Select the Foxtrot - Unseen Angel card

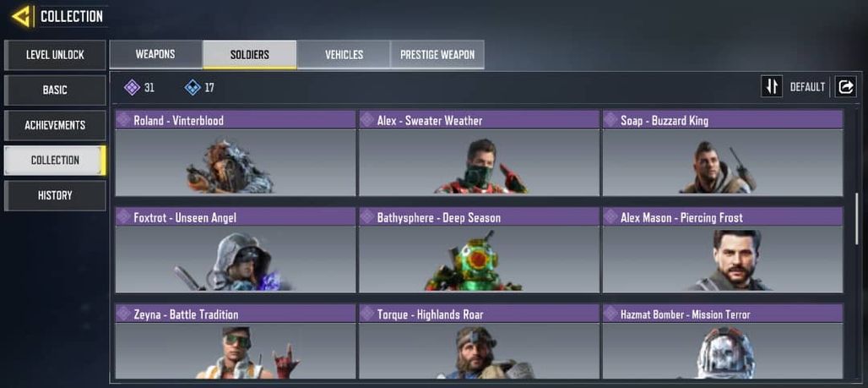[x=236, y=250]
